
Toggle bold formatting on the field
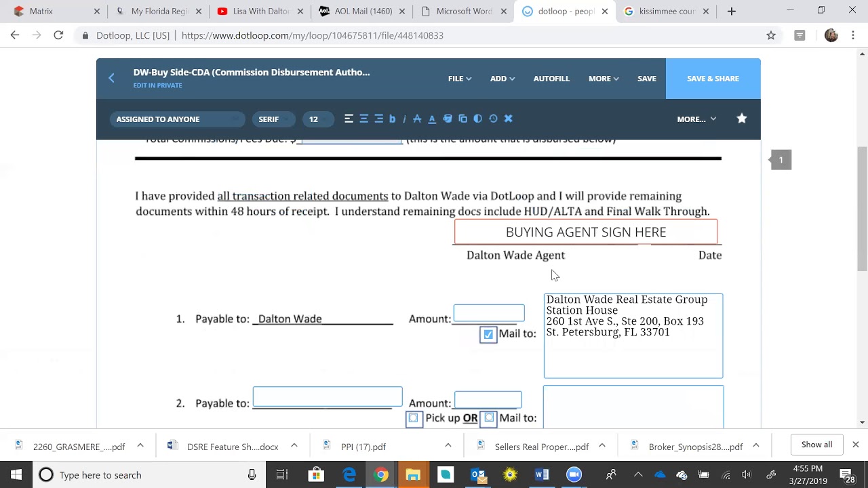(392, 119)
